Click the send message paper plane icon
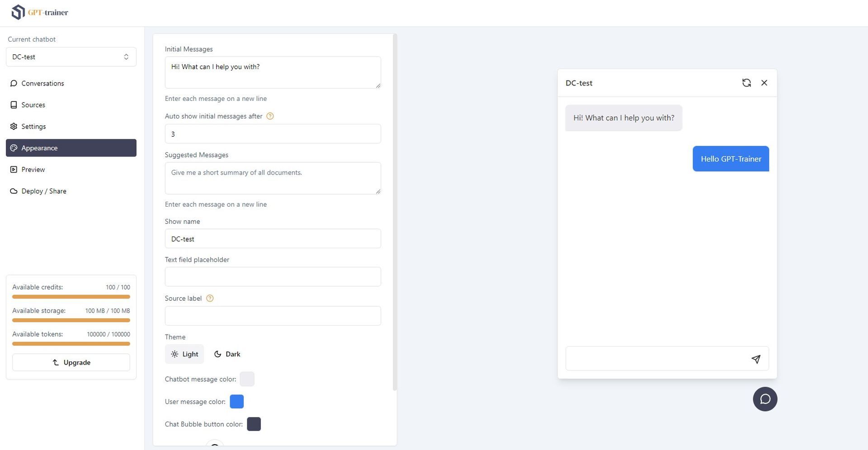This screenshot has width=868, height=450. [x=756, y=359]
